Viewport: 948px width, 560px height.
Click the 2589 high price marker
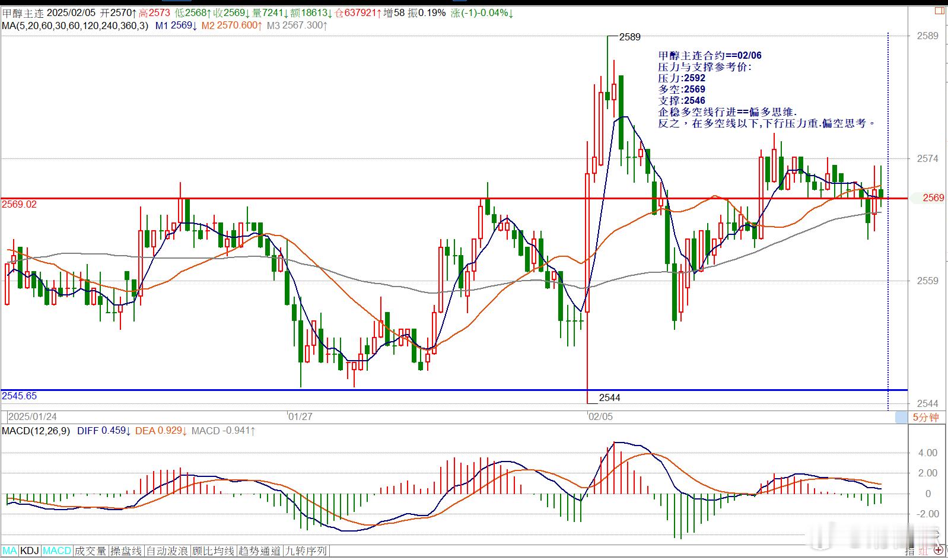(x=630, y=37)
